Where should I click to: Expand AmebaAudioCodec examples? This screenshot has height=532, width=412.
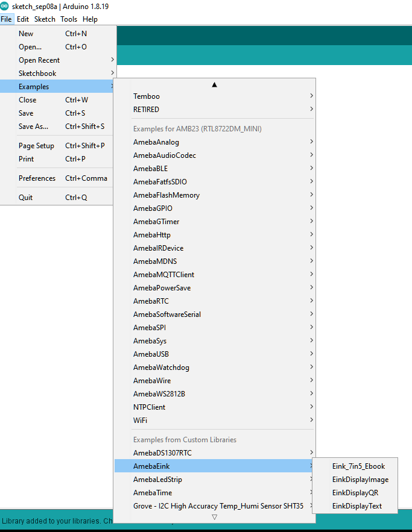pos(215,155)
